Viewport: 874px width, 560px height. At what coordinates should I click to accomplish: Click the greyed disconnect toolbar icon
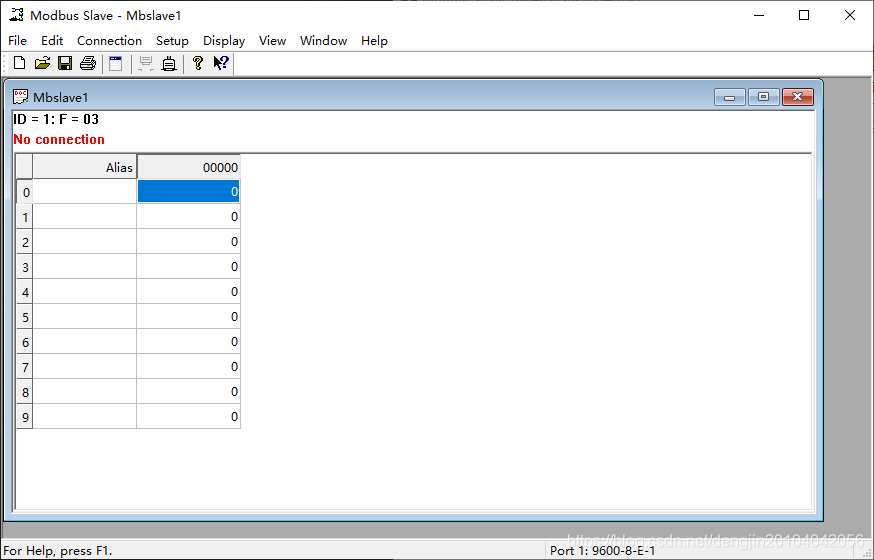pos(146,63)
